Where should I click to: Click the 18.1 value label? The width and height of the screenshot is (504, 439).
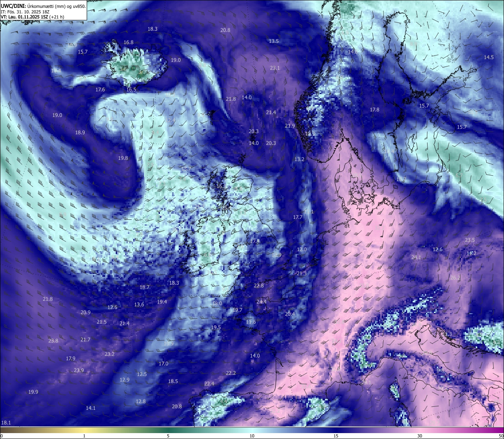[x=6, y=422]
